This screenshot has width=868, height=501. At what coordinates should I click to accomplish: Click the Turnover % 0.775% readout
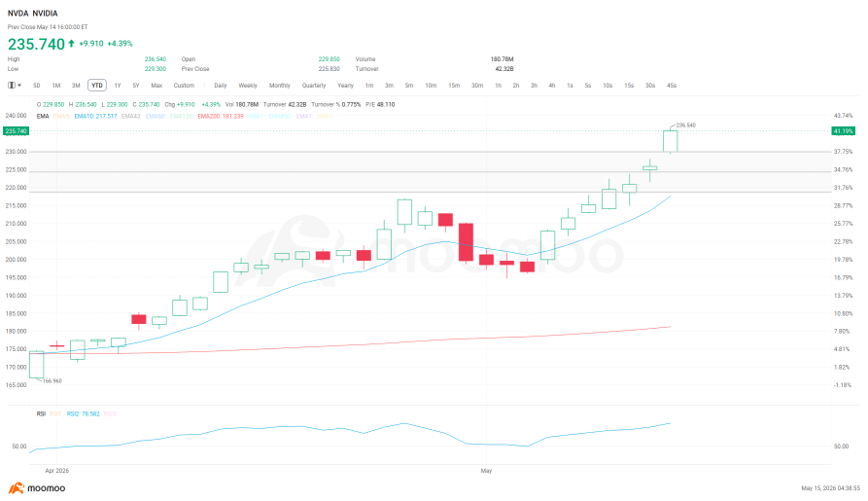pyautogui.click(x=336, y=104)
